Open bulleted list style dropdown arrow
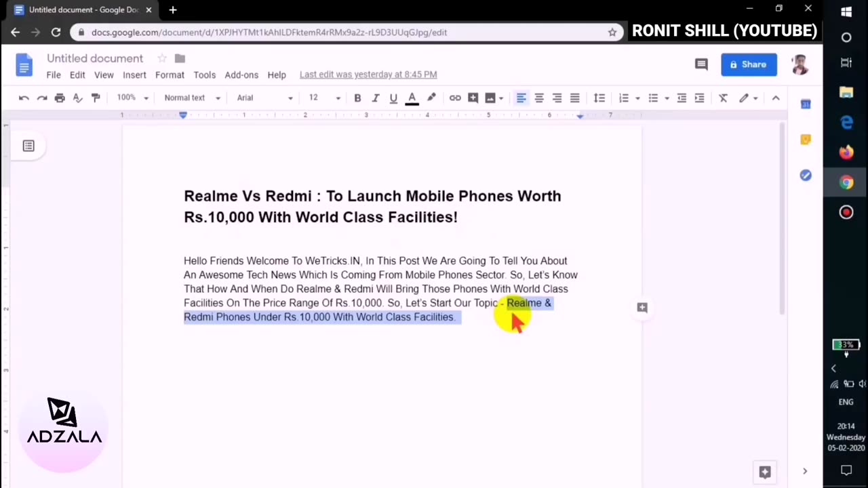Screen dimensions: 868x488 pos(667,98)
